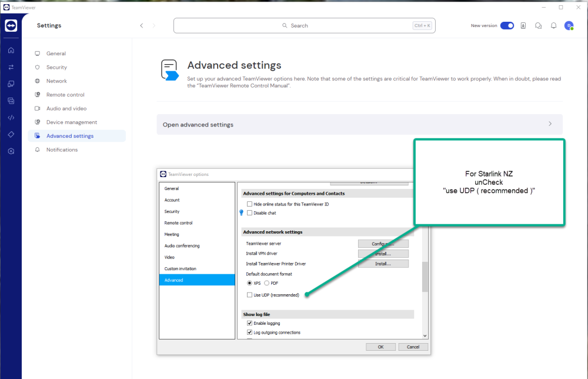Click Install button for TeamViewer Printer Driver
The width and height of the screenshot is (588, 379).
383,264
